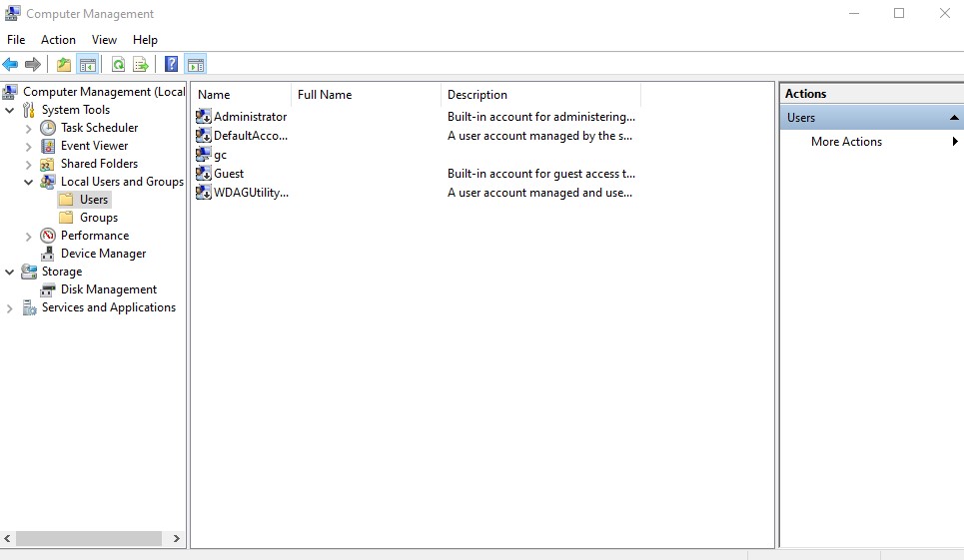Expand the Shared Folders node
This screenshot has height=560, width=964.
click(x=28, y=165)
